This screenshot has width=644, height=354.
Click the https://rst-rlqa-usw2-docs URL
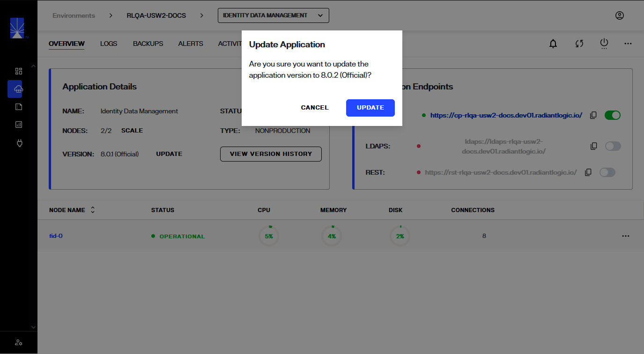click(501, 172)
